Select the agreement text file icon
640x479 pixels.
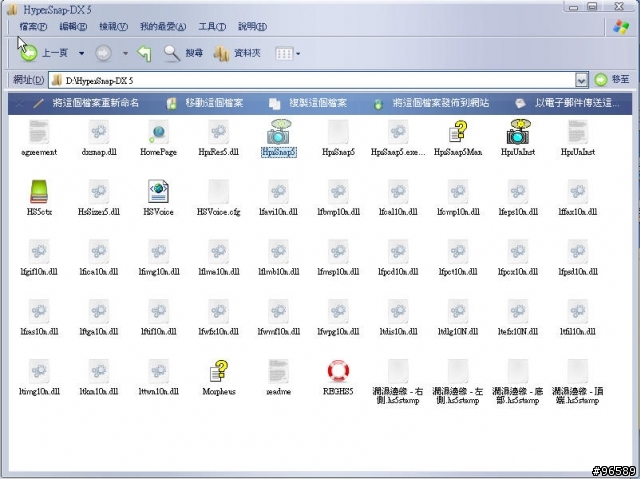[39, 131]
